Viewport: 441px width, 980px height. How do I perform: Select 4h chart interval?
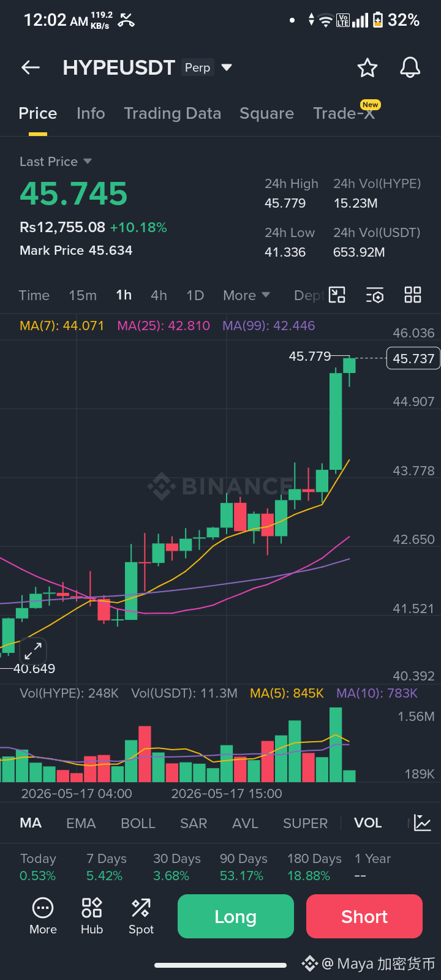159,295
